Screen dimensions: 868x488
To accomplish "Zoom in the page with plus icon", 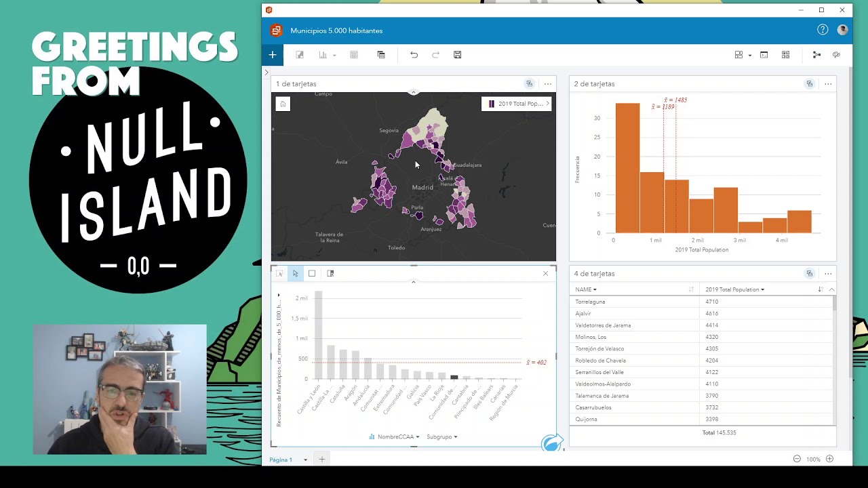I will [829, 460].
